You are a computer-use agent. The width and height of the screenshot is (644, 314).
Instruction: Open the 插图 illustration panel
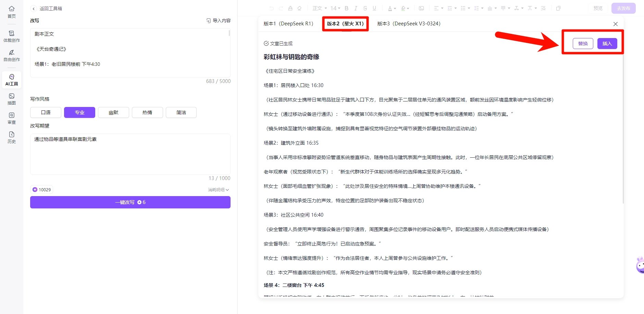tap(12, 99)
